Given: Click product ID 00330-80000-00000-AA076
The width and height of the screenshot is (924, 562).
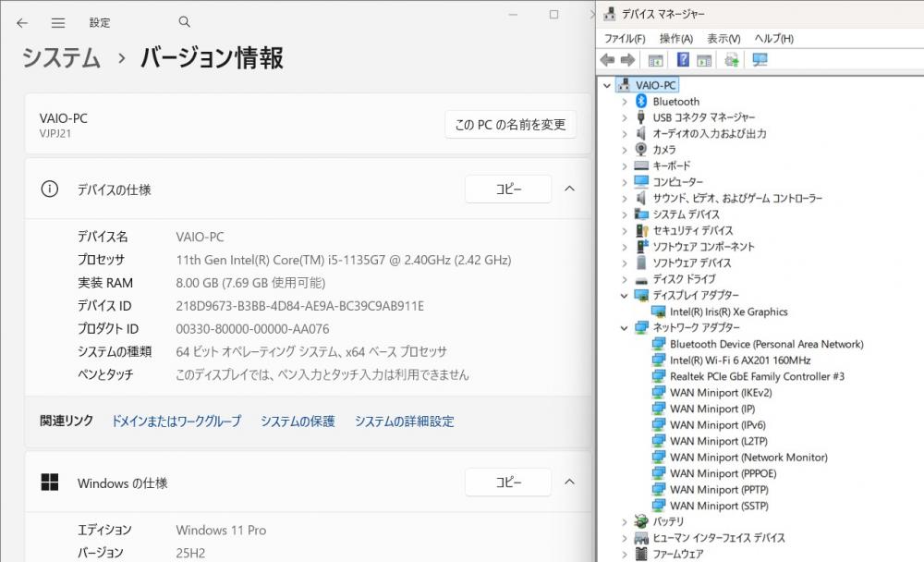Looking at the screenshot, I should coord(252,328).
